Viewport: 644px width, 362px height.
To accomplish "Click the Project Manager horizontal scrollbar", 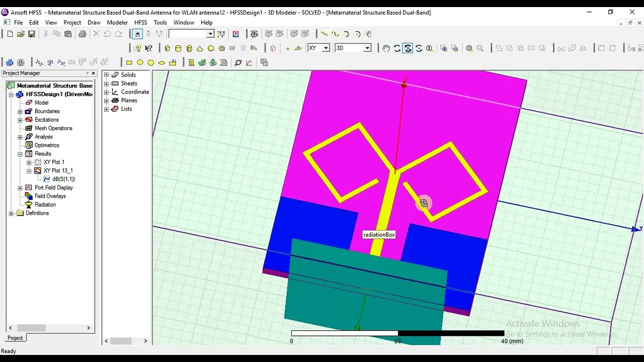I will 49,328.
